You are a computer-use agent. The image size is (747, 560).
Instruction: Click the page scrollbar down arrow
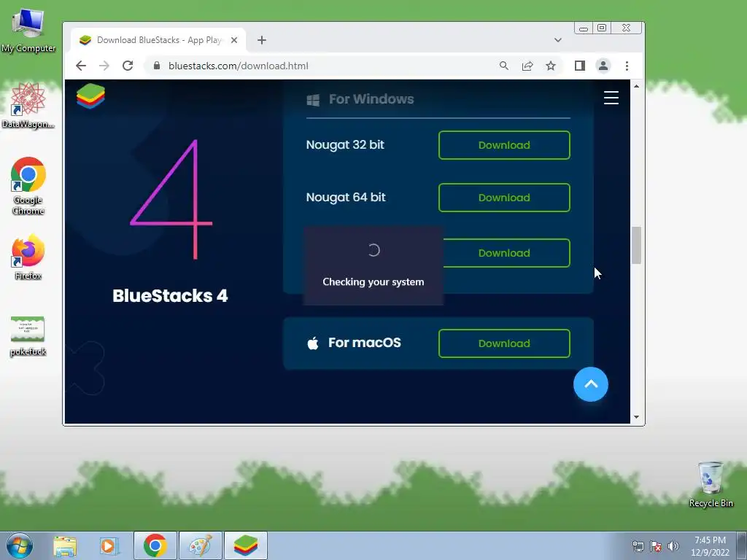[636, 417]
